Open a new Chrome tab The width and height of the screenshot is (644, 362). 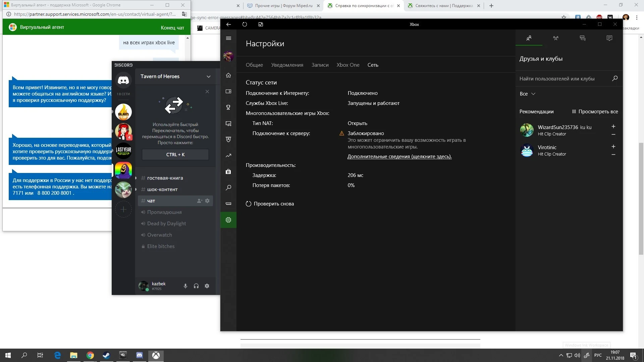pyautogui.click(x=491, y=6)
